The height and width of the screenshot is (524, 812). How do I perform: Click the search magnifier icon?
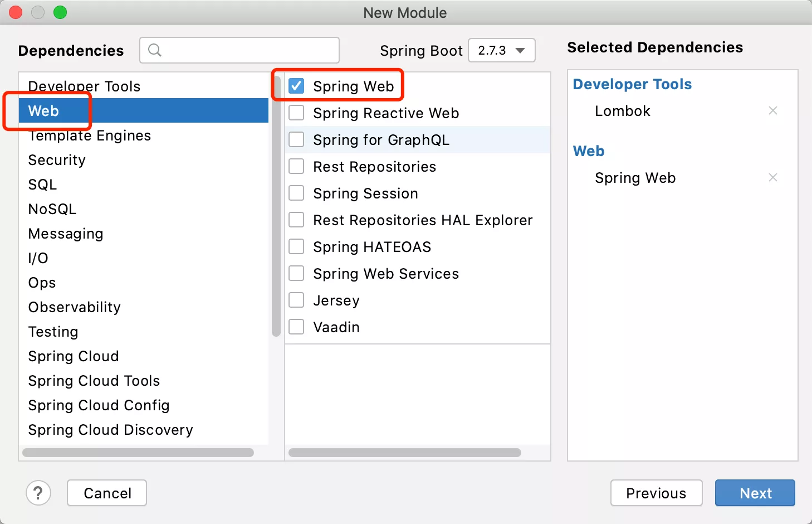click(x=155, y=50)
